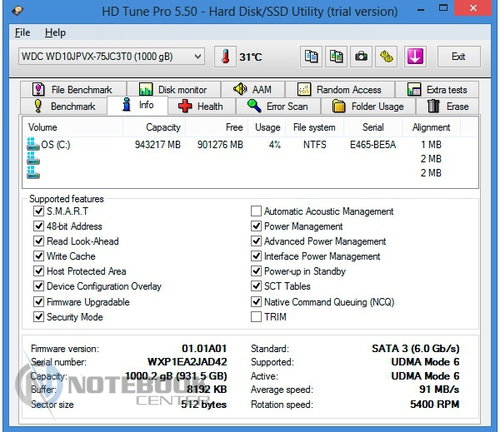
Task: Toggle the S.M.A.R.T checkbox
Action: tap(39, 211)
